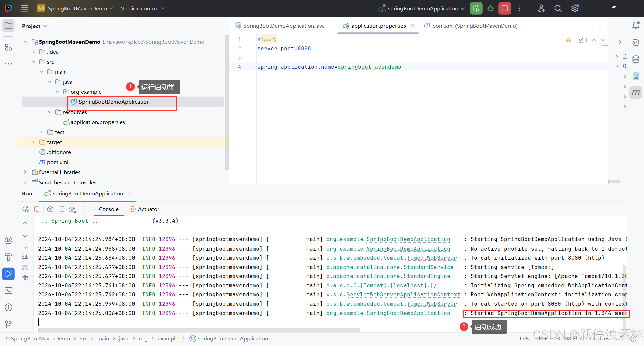The width and height of the screenshot is (644, 345).
Task: Collapse the resources folder
Action: 49,112
